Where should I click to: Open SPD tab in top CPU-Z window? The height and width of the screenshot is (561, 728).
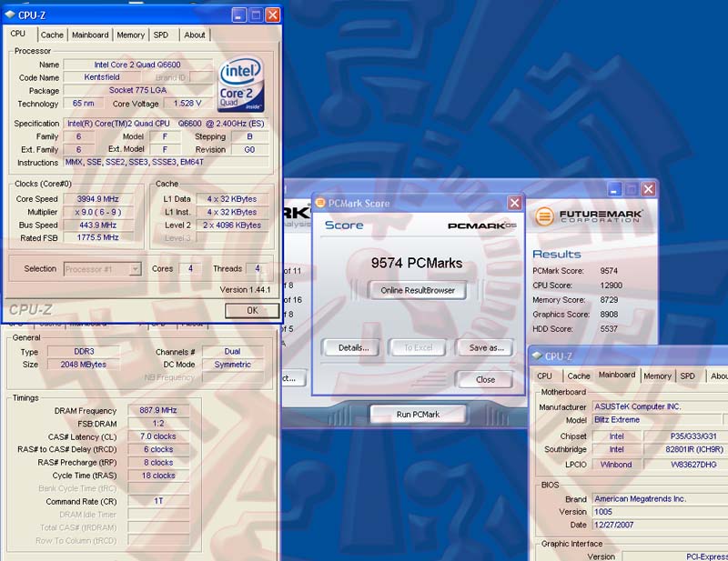(161, 35)
